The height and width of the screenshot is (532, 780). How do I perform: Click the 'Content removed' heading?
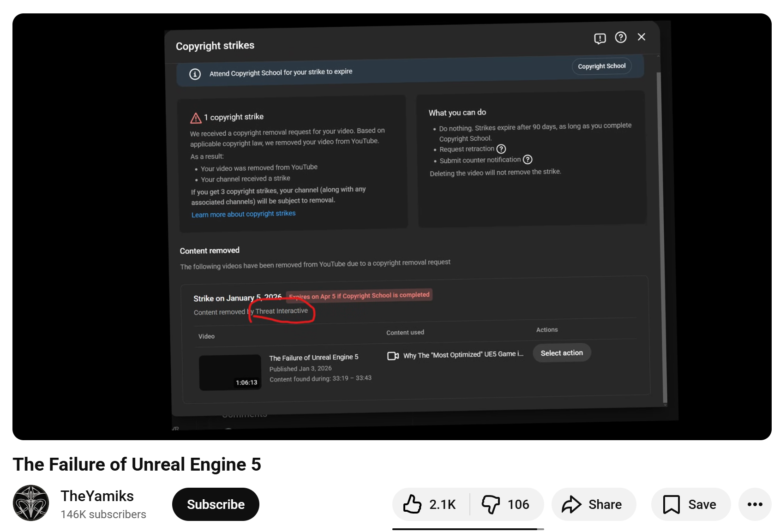click(210, 251)
